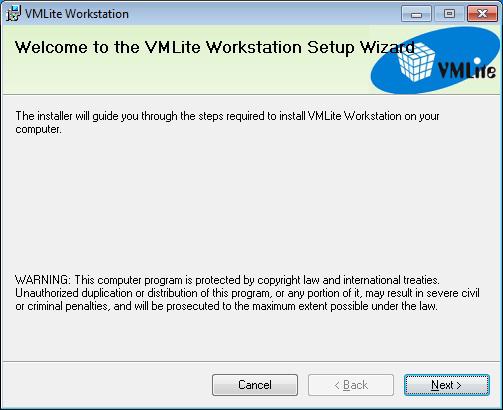
Task: Click the empty strip left of Cancel
Action: click(x=107, y=385)
